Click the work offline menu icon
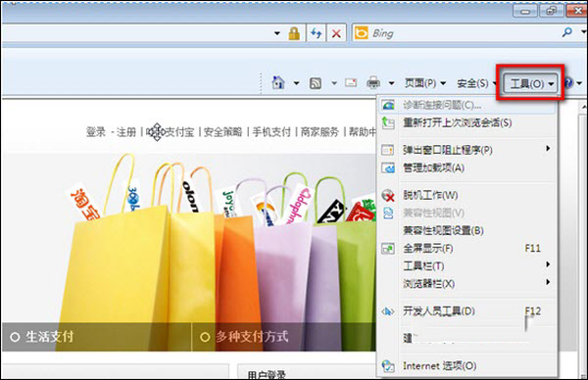This screenshot has width=588, height=380. click(x=388, y=195)
